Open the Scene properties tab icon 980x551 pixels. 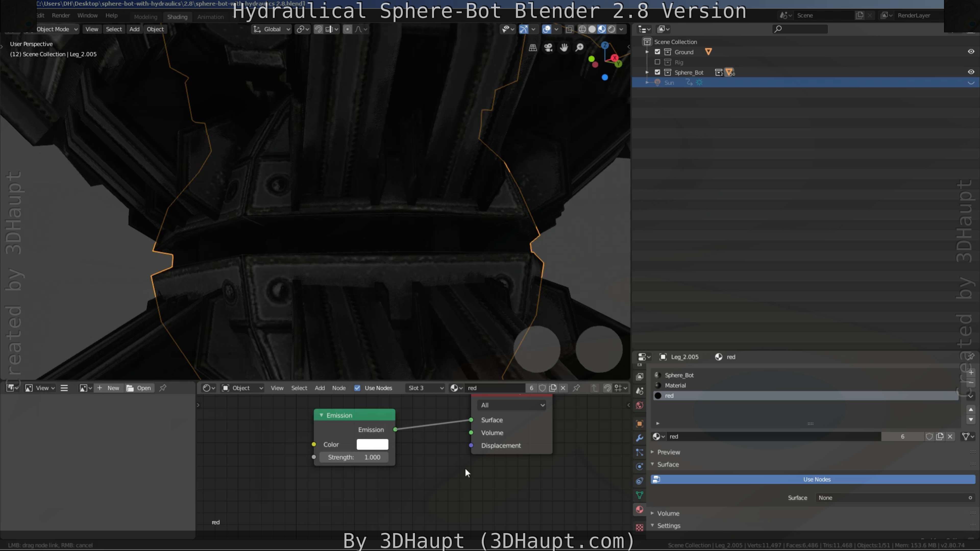pyautogui.click(x=640, y=391)
